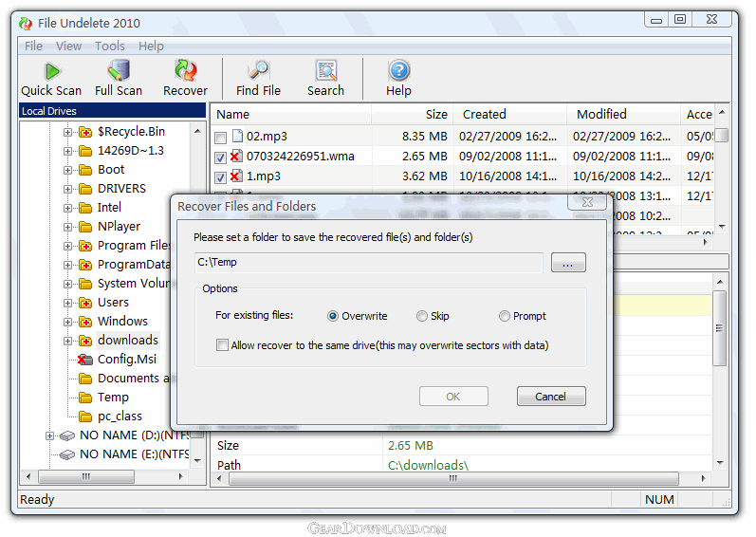Click the C:\downloads\ path value
Image resolution: width=756 pixels, height=537 pixels.
pos(428,465)
